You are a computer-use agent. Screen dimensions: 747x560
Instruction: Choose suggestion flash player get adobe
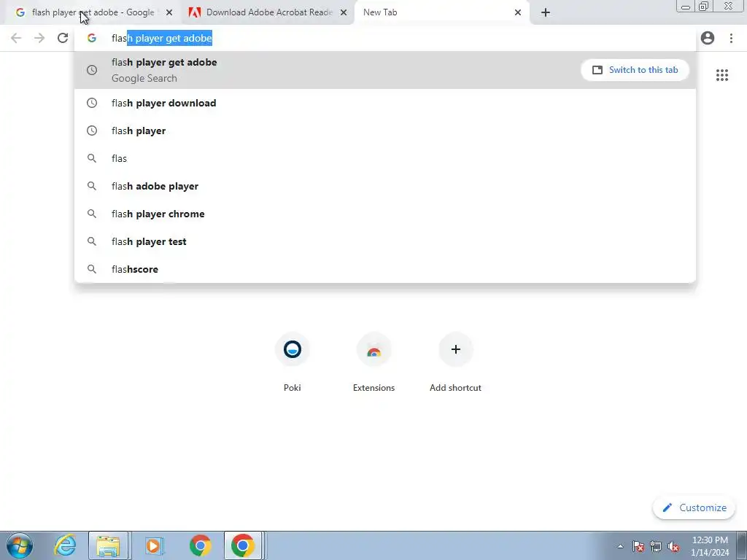[385, 70]
